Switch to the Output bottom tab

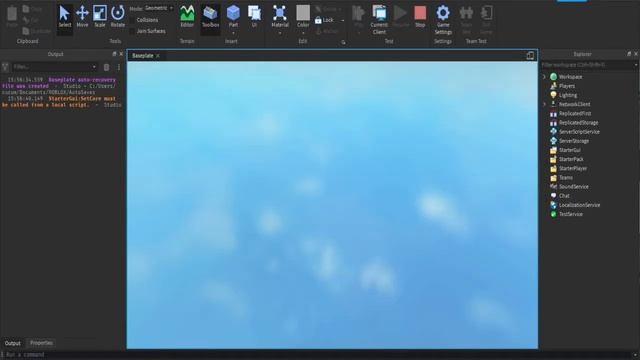coord(12,343)
